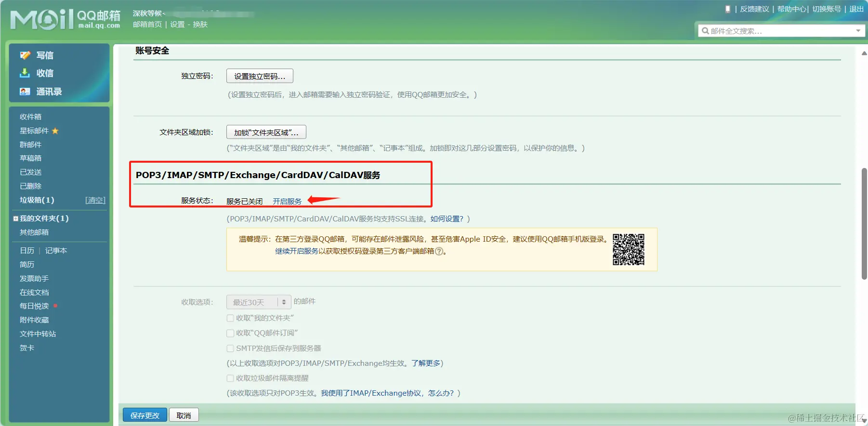The width and height of the screenshot is (868, 426).
Task: Check 收取"我的文件夹" checkbox
Action: click(230, 318)
